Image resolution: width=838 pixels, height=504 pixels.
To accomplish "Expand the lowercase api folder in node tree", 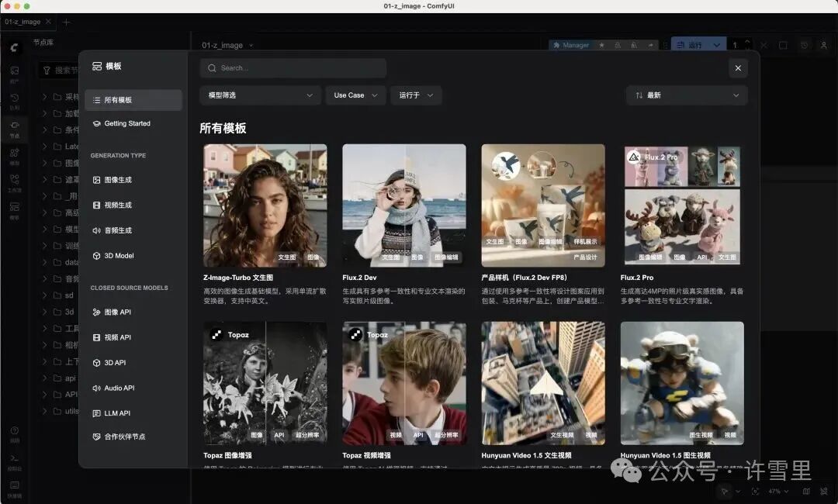I will coord(45,378).
